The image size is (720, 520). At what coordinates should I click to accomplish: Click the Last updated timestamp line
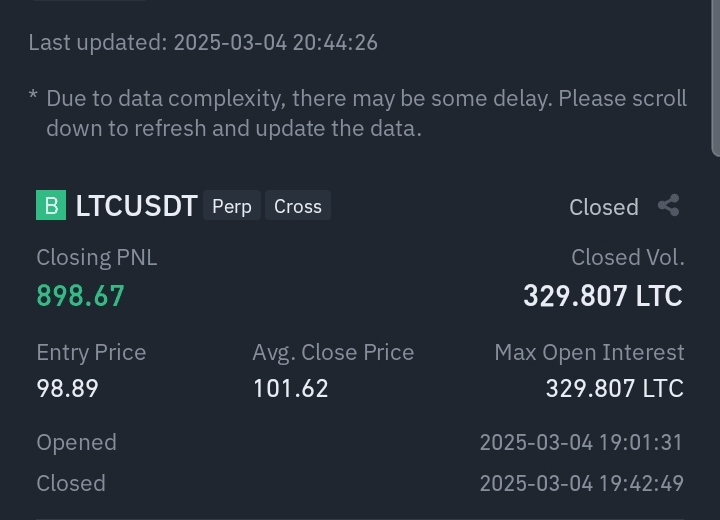tap(203, 42)
